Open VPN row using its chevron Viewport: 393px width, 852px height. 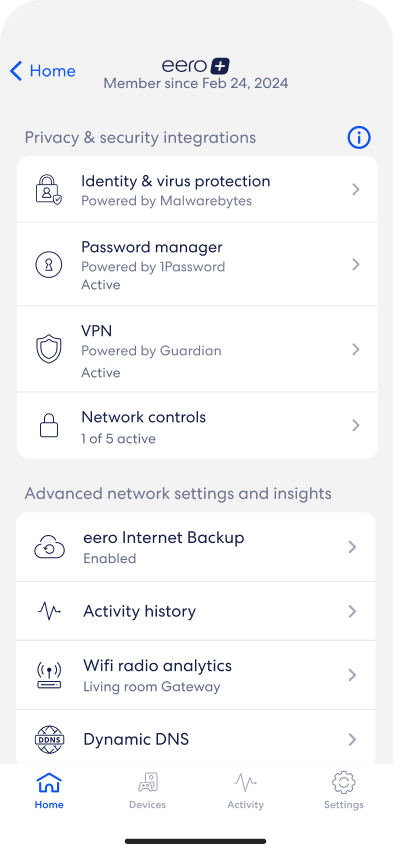[356, 349]
